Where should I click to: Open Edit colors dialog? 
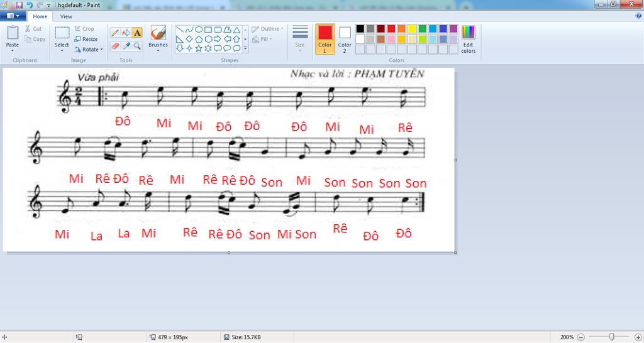(x=468, y=39)
